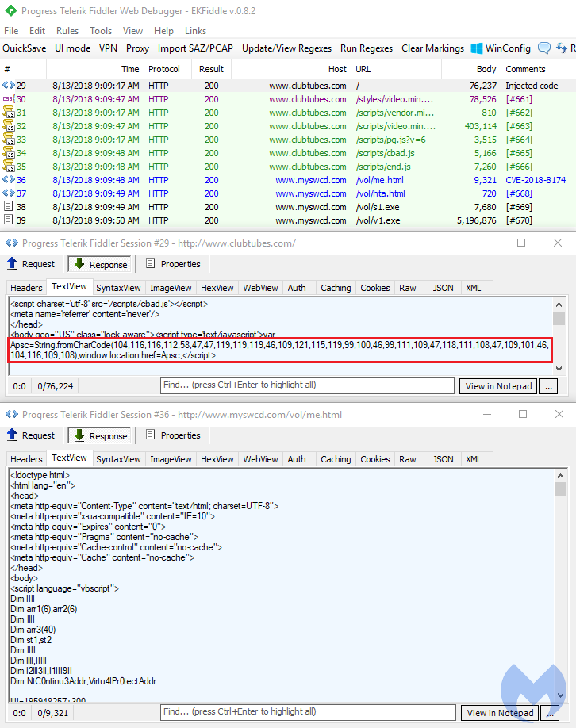This screenshot has height=728, width=576.
Task: Click Run Regexes toolbar item
Action: pyautogui.click(x=367, y=48)
